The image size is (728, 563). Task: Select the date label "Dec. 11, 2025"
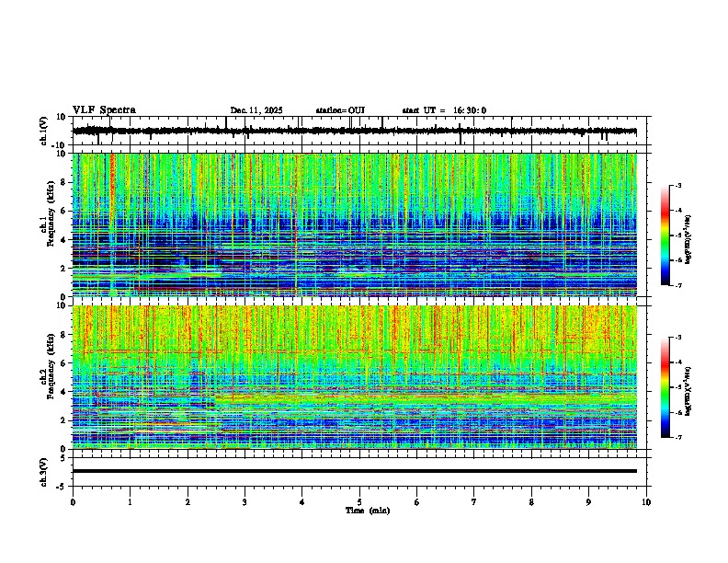256,110
